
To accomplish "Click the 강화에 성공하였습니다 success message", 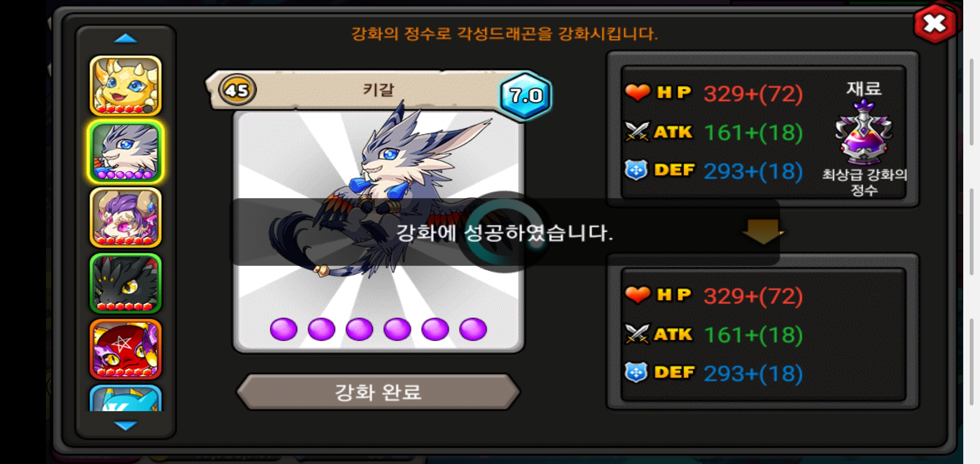I will pyautogui.click(x=504, y=232).
